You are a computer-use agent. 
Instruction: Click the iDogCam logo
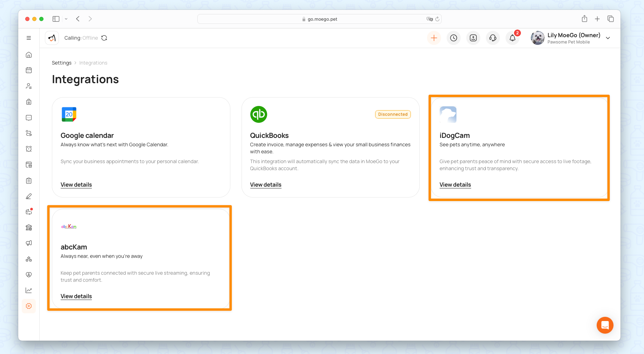[x=448, y=114]
